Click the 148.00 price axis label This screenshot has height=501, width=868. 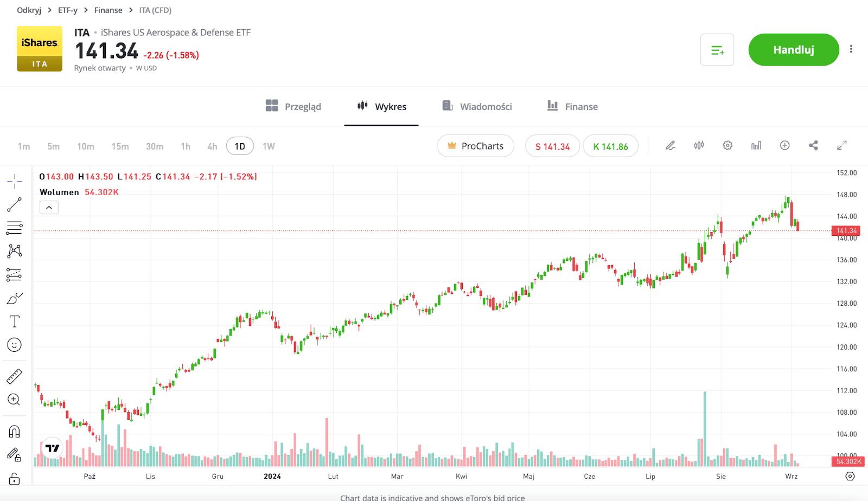pyautogui.click(x=846, y=195)
